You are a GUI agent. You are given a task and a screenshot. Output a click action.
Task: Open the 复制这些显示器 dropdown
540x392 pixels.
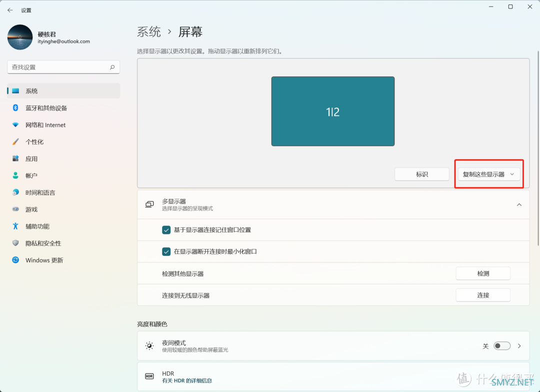coord(488,174)
